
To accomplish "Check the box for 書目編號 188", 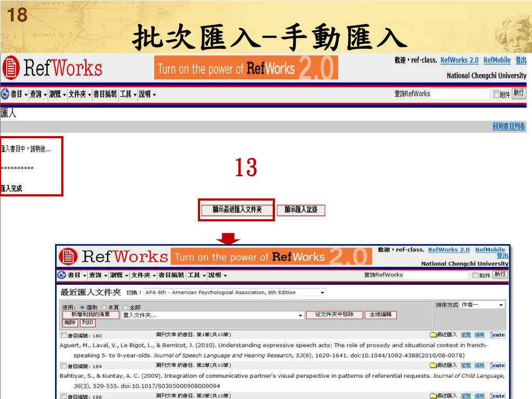I will pos(63,396).
